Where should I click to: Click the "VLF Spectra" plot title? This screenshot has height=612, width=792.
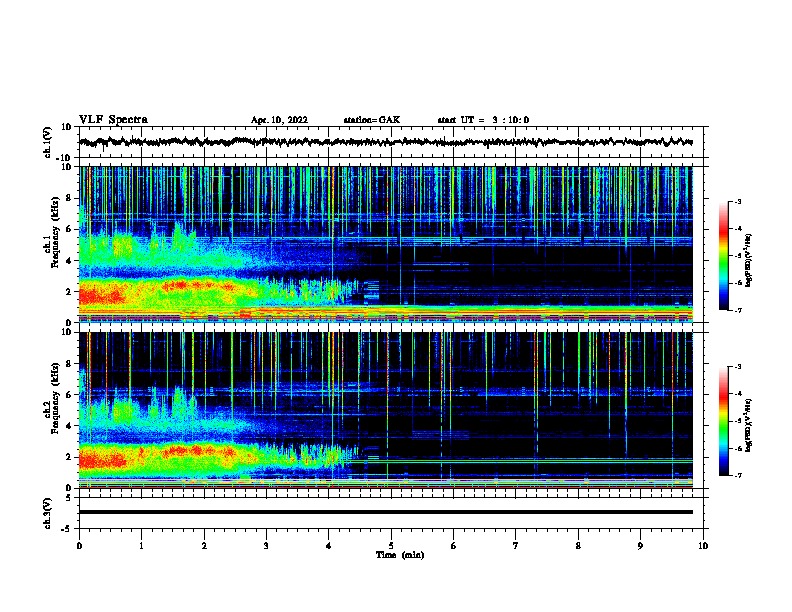tap(113, 120)
